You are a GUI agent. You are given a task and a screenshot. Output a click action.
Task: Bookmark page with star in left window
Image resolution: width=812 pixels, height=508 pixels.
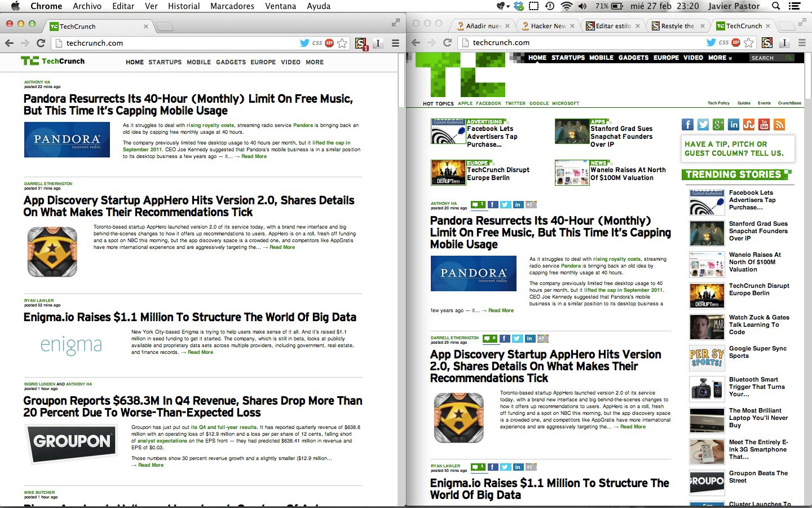point(342,43)
